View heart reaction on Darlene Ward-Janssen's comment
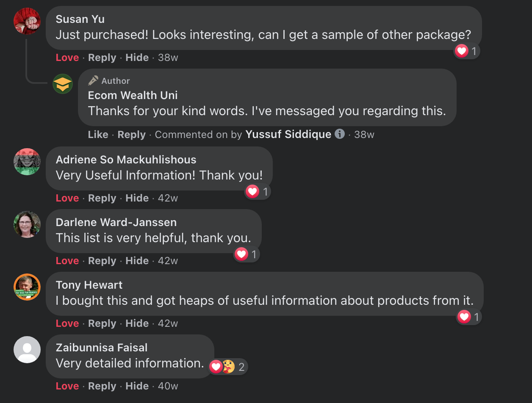Screen dimensions: 532x403 (241, 254)
